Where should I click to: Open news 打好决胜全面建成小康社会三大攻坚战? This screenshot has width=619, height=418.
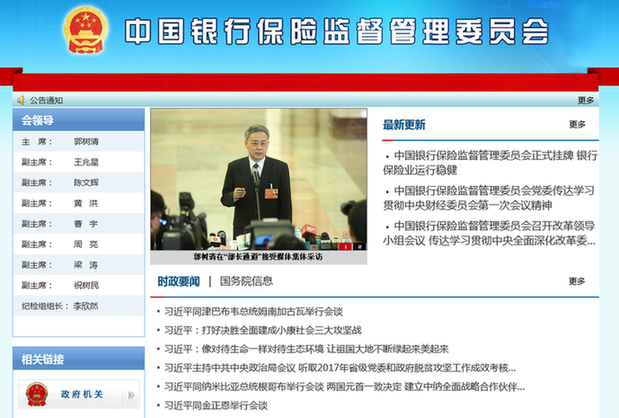pyautogui.click(x=263, y=330)
